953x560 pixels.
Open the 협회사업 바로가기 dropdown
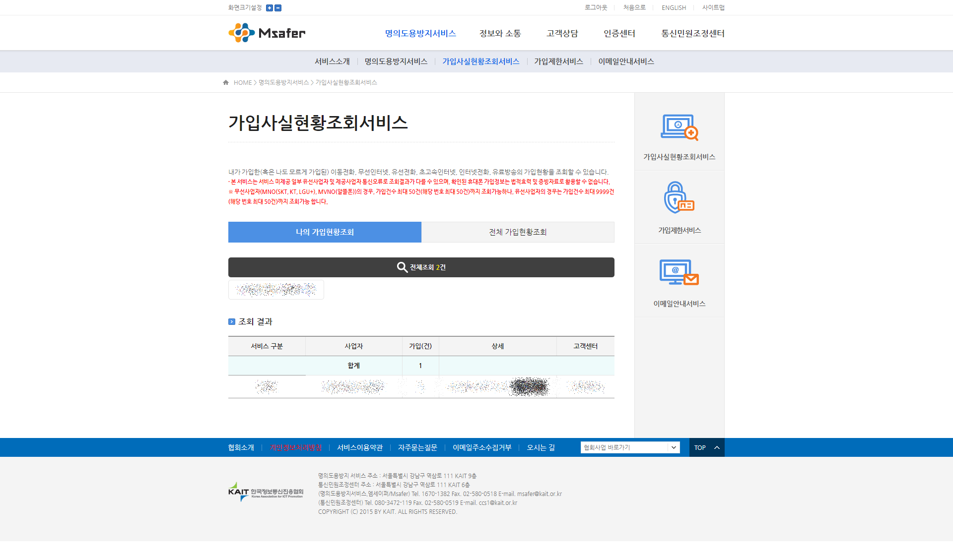point(629,447)
